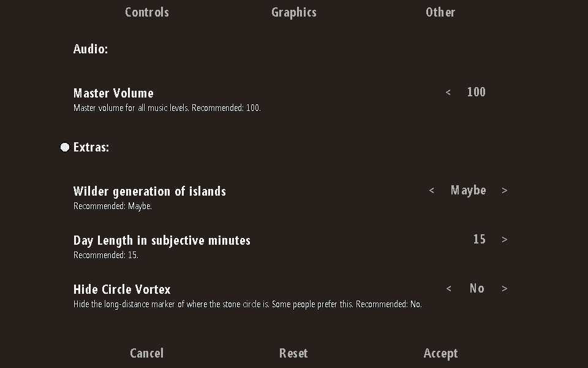
Task: Select the Hide Circle Vortex option
Action: [x=122, y=289]
